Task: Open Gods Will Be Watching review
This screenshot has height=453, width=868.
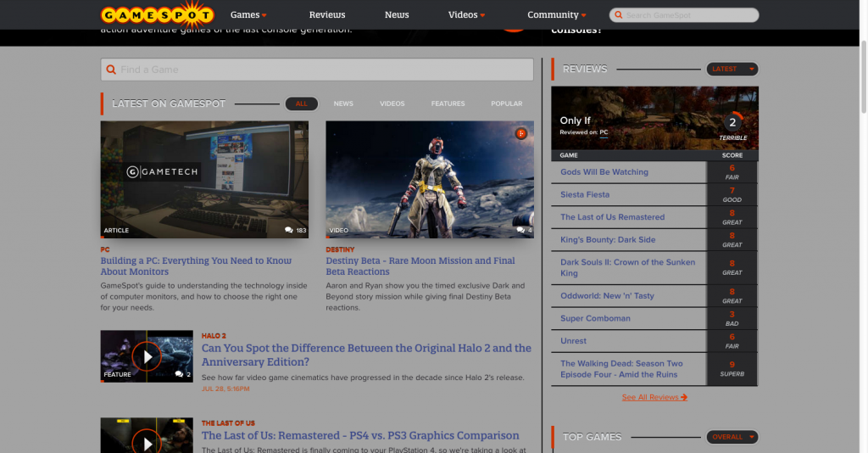Action: click(604, 172)
